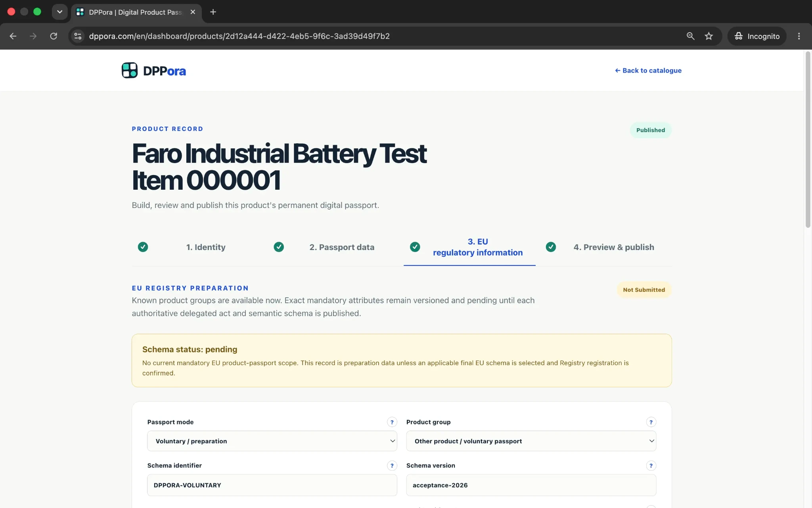Click the browser address bar URL
Screen dimensions: 812x508
(239, 36)
